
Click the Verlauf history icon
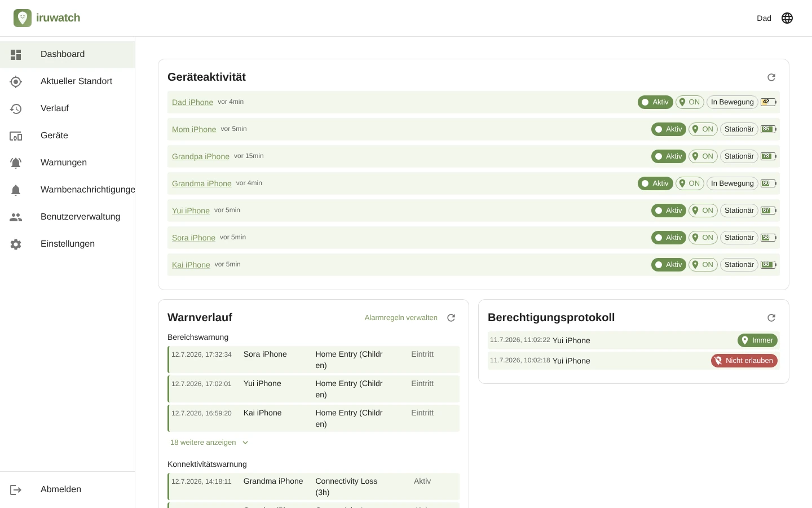16,109
